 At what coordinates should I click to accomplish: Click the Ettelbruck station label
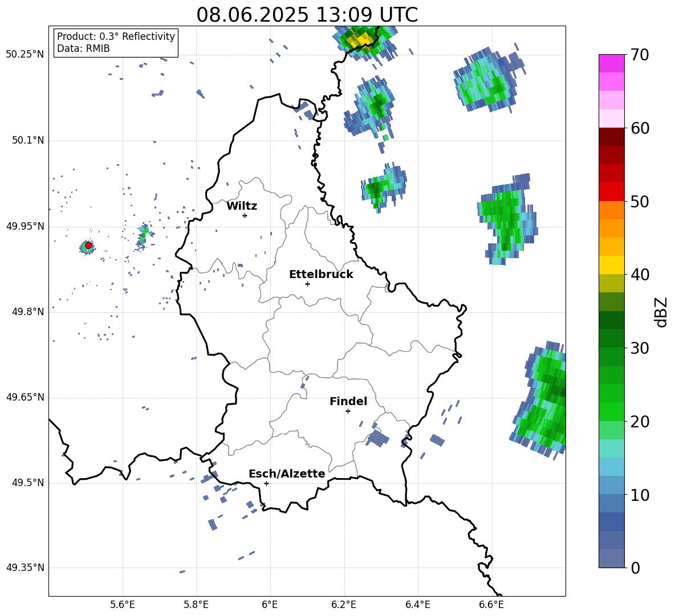click(x=321, y=275)
